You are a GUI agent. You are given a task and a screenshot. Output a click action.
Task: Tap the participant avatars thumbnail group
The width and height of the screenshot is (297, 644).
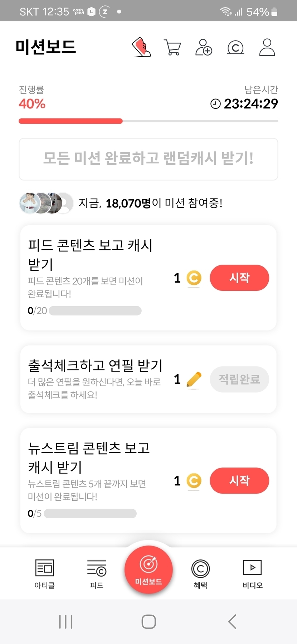pos(46,203)
